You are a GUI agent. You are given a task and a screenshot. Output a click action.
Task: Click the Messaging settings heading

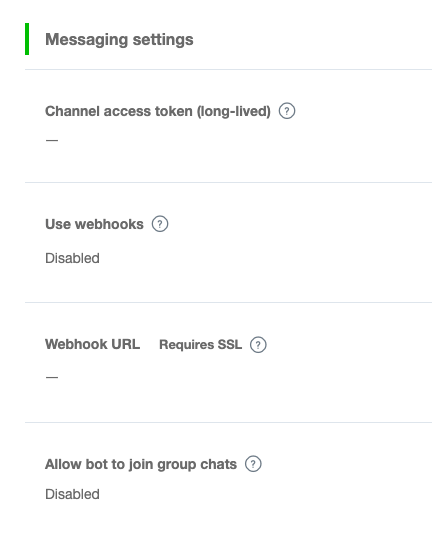pyautogui.click(x=119, y=39)
